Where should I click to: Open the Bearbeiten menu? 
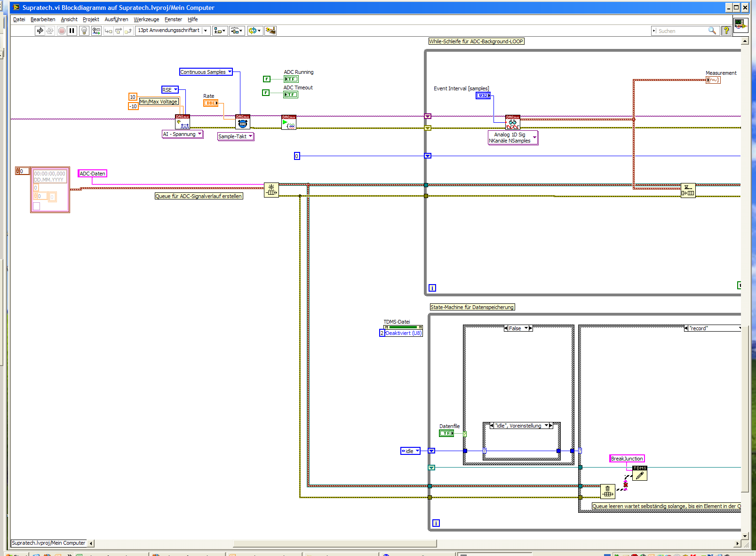pos(43,19)
